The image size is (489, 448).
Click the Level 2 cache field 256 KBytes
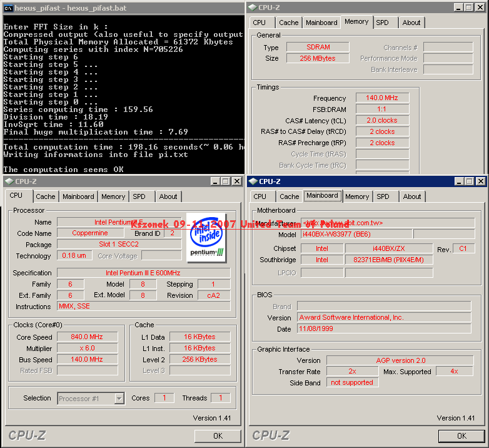pos(200,359)
